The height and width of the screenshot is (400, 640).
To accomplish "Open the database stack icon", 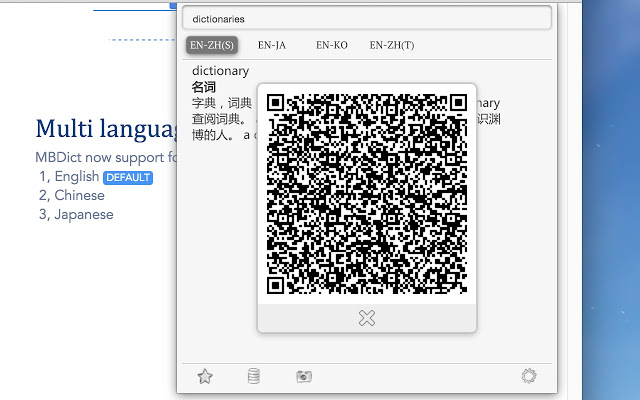I will [254, 376].
